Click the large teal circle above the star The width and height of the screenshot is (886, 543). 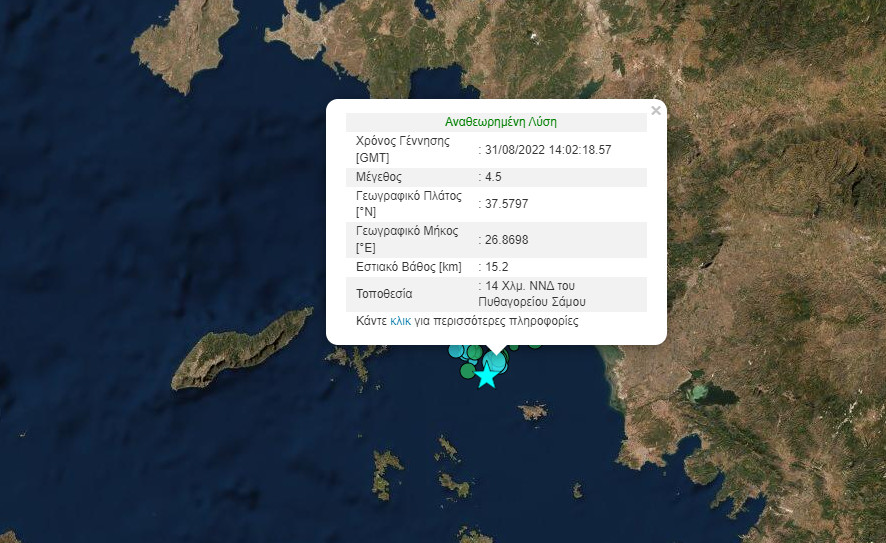tap(495, 361)
